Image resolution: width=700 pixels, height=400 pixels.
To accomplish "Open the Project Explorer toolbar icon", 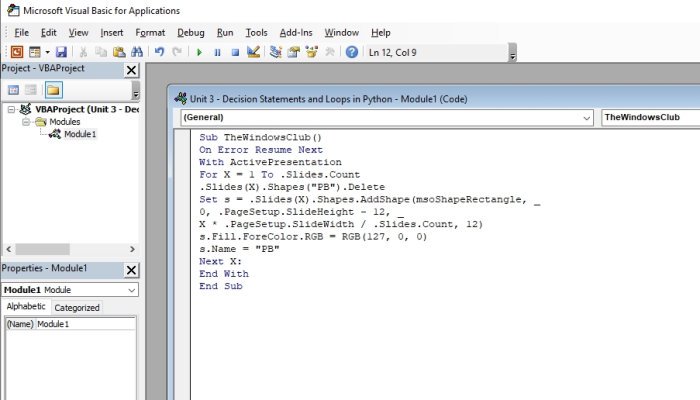I will (275, 52).
